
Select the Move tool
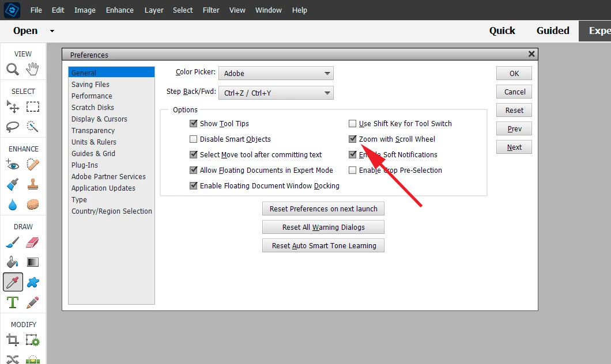[13, 107]
